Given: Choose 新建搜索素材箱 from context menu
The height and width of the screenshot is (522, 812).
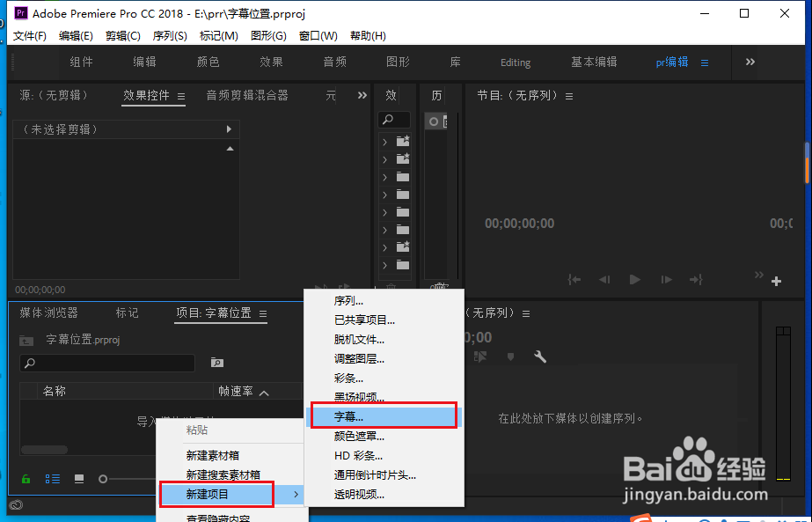Looking at the screenshot, I should pyautogui.click(x=223, y=474).
